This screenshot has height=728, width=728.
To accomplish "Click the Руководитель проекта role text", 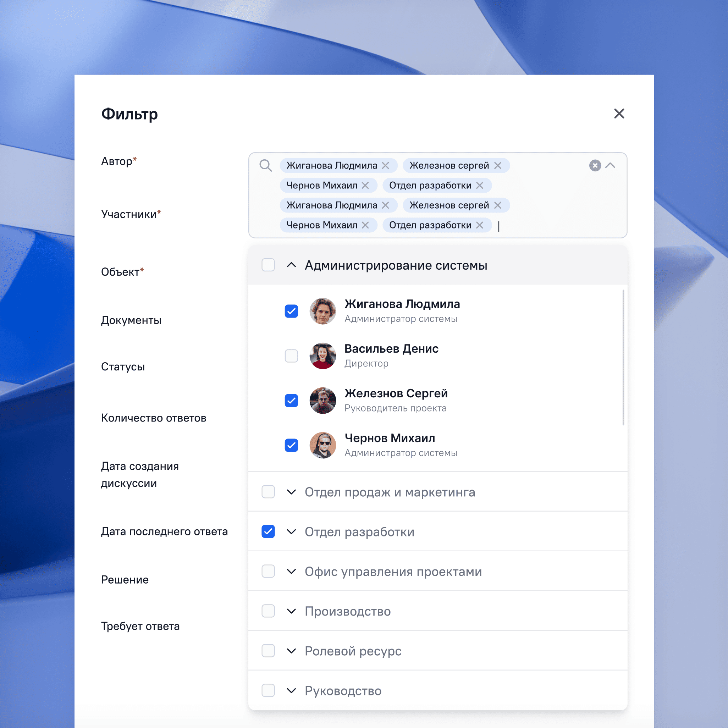I will pos(396,408).
